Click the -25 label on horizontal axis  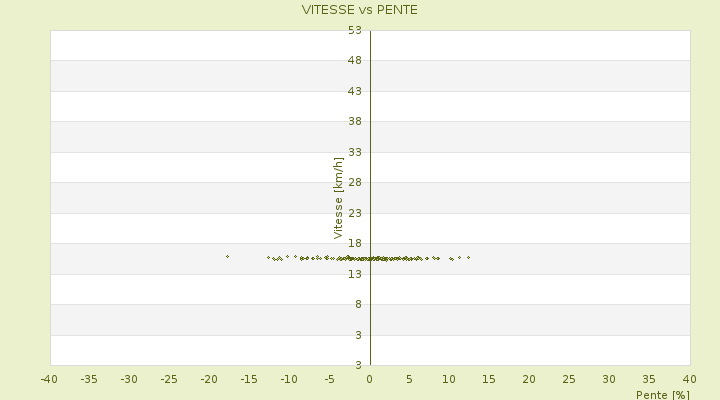pos(169,379)
